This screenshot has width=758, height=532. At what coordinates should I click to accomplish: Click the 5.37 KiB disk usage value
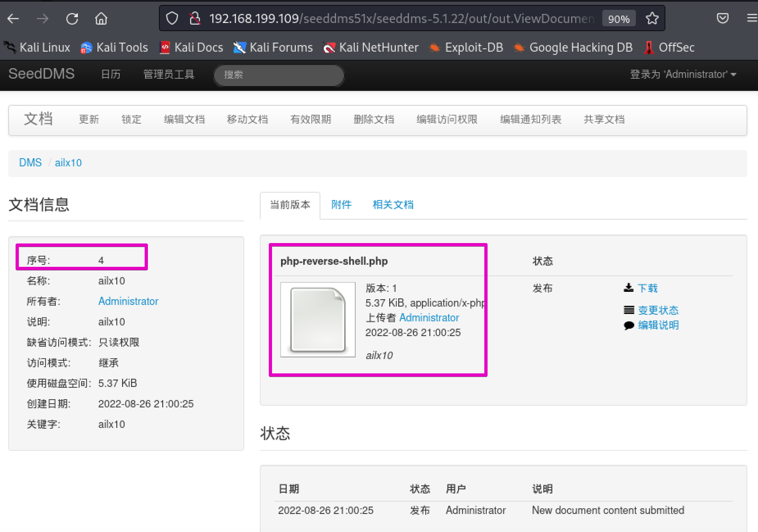118,383
